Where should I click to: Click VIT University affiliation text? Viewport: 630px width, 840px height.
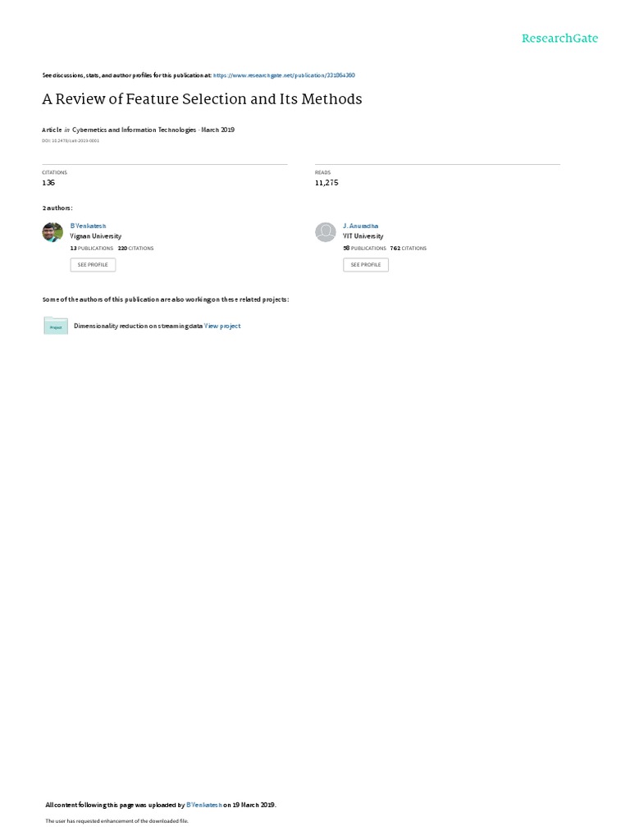tap(363, 236)
